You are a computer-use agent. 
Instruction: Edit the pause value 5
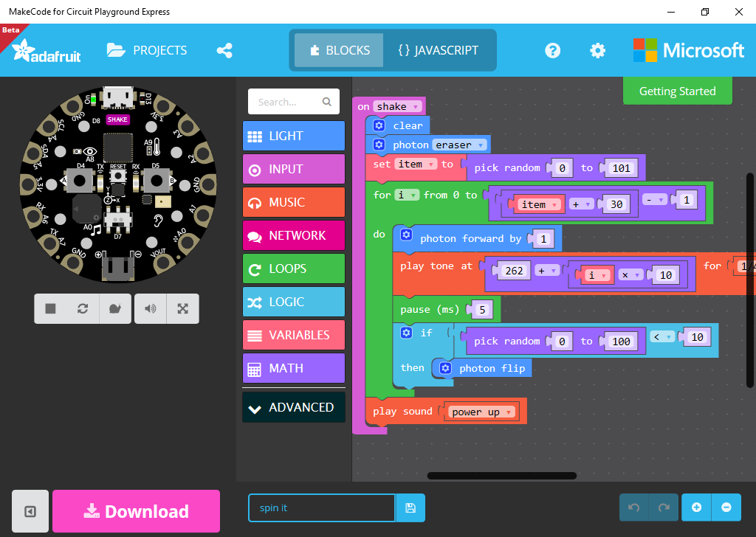(x=482, y=310)
